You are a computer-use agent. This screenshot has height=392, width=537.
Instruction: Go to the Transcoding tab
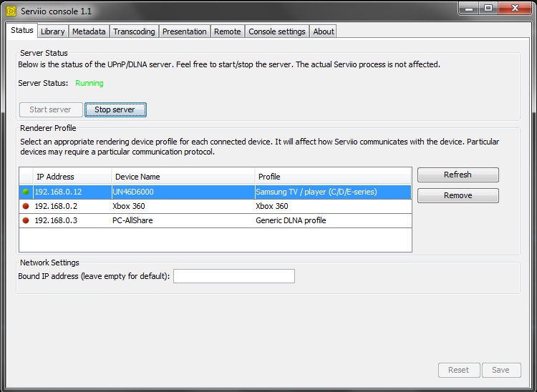[134, 31]
